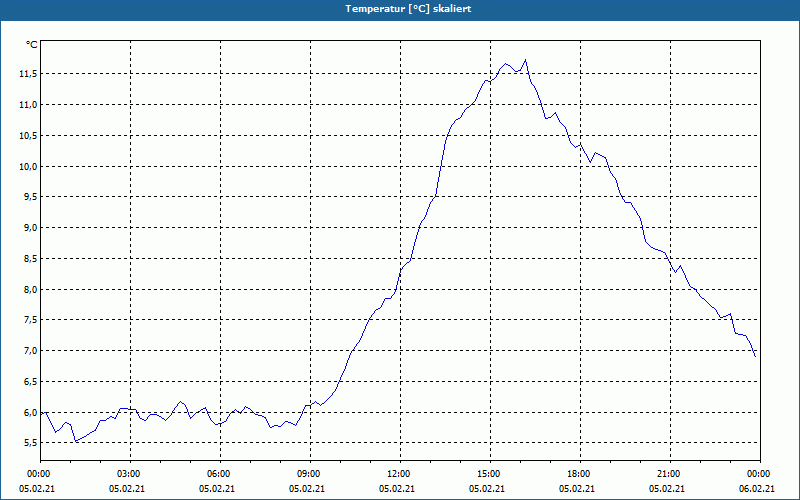Click the 10,0 y-axis label
This screenshot has width=800, height=500.
click(28, 166)
